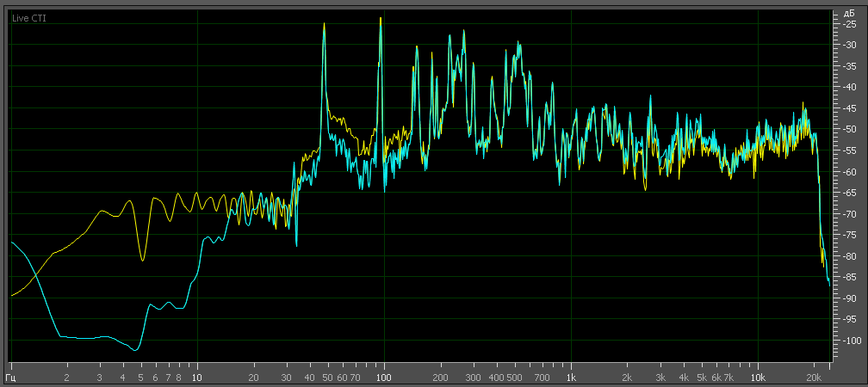Click the дБ unit label
Viewport: 868px width, 387px height.
pos(848,13)
